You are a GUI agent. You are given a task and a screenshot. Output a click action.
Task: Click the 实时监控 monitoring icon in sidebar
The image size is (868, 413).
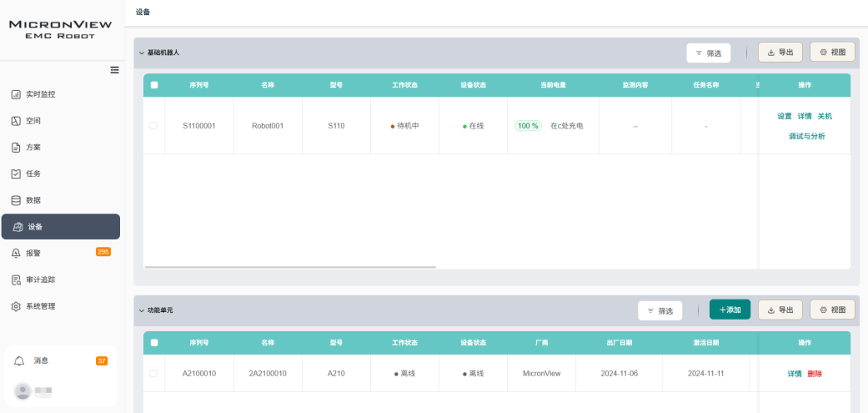coord(16,94)
